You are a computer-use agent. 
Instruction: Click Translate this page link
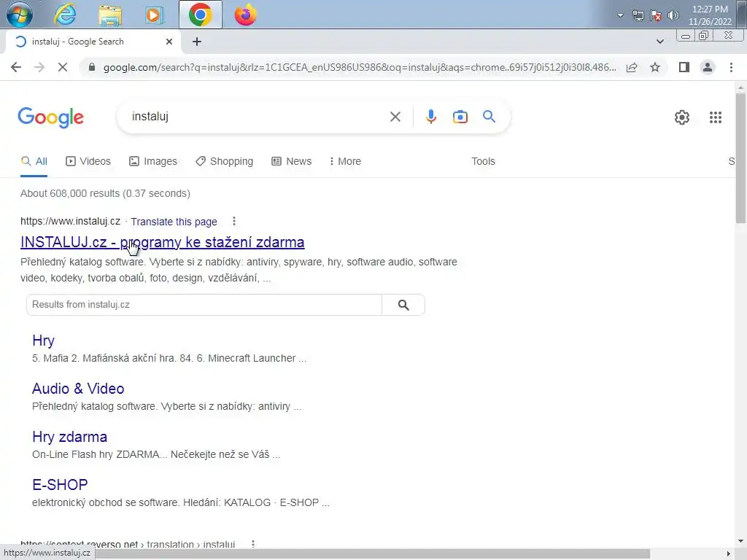174,222
